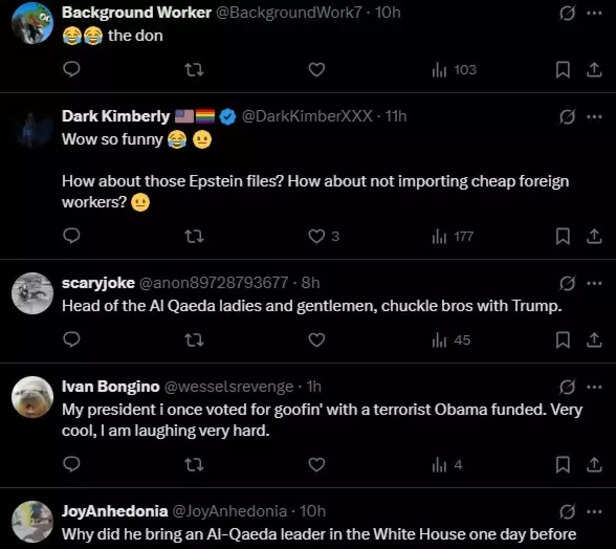This screenshot has width=616, height=549.
Task: Open the 8h timestamp on scaryjoke's tweet
Action: 310,283
